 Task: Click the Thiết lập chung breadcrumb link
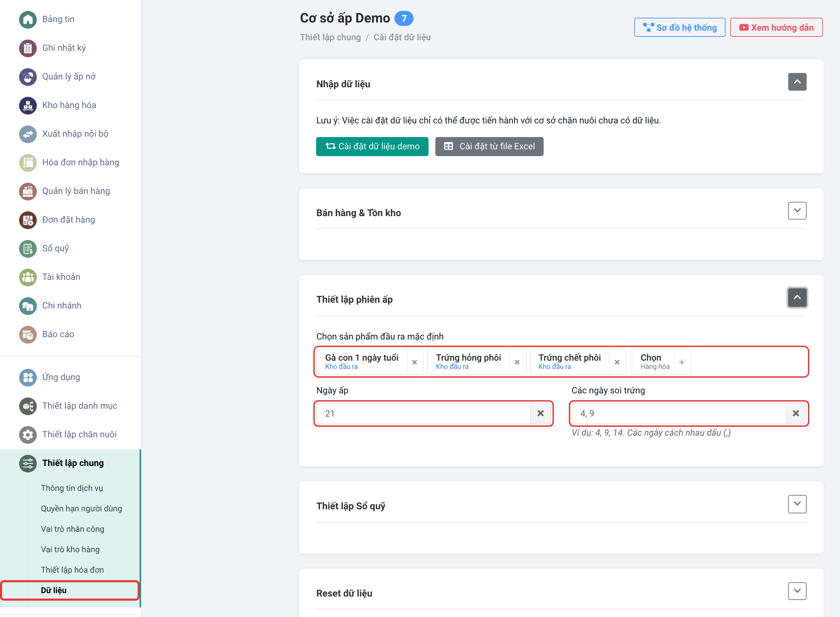[330, 37]
